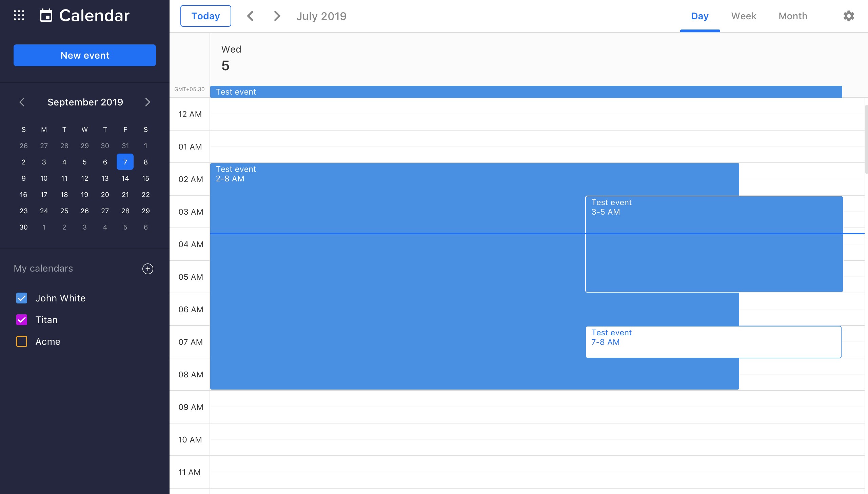
Task: Select September 14 on mini calendar
Action: click(x=125, y=178)
